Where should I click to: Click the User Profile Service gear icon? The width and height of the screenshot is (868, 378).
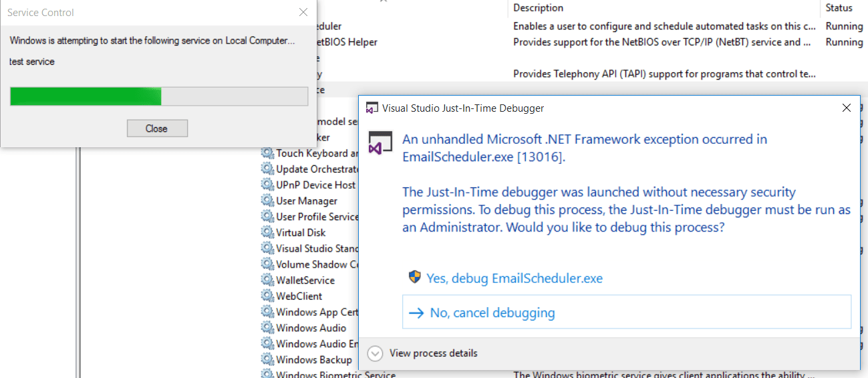click(268, 217)
